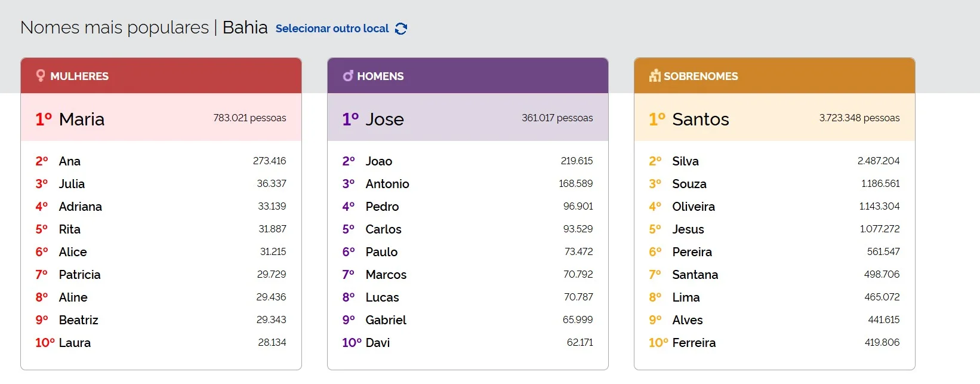Select Ana in the women's ranking
This screenshot has width=980, height=384.
coord(70,161)
